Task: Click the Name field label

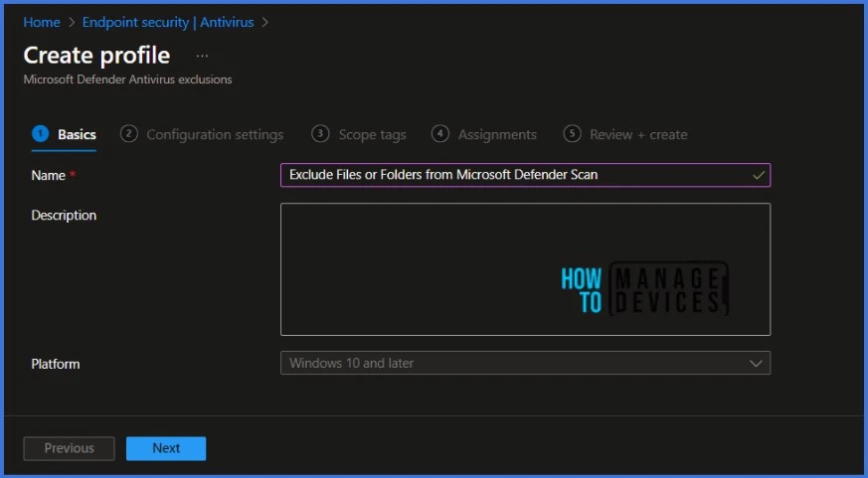Action: (x=49, y=175)
